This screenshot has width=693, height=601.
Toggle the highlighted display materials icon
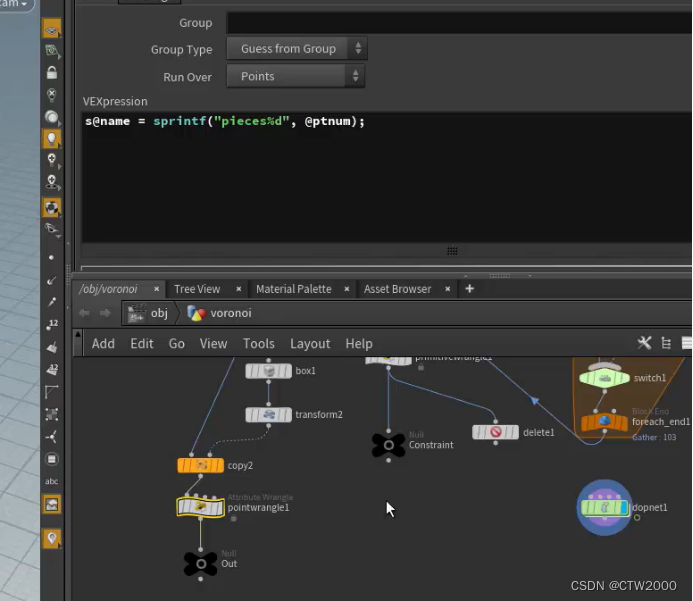[x=51, y=207]
